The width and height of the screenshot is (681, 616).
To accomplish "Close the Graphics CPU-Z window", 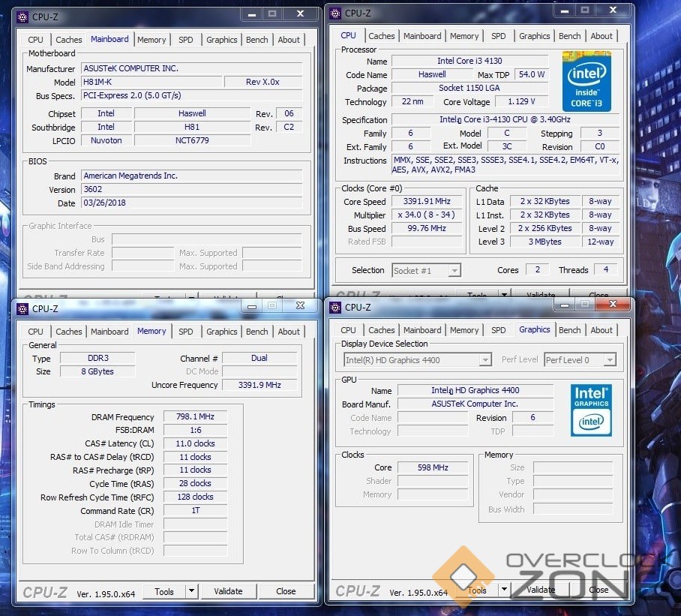I will [x=613, y=304].
